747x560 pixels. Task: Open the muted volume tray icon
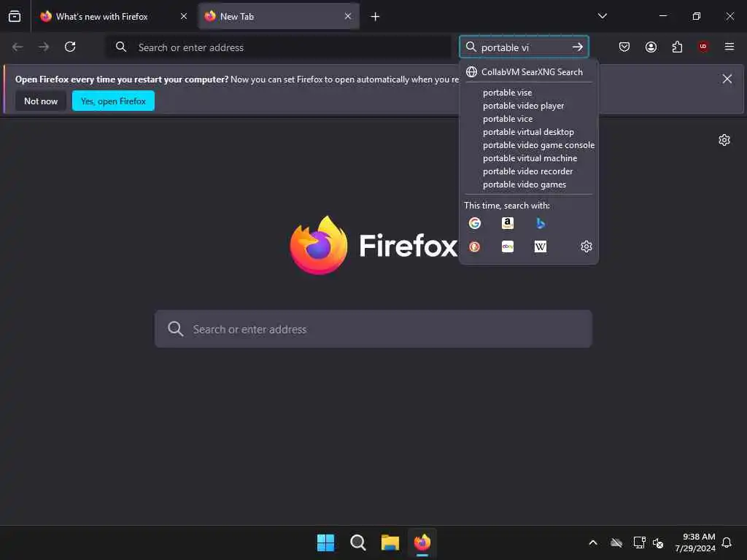658,542
